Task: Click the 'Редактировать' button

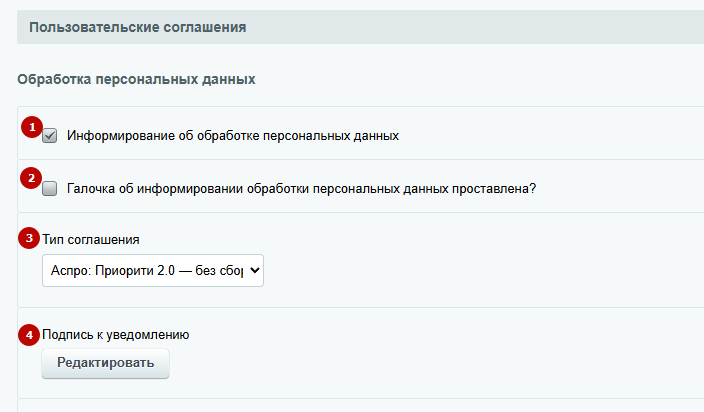Action: (x=106, y=363)
